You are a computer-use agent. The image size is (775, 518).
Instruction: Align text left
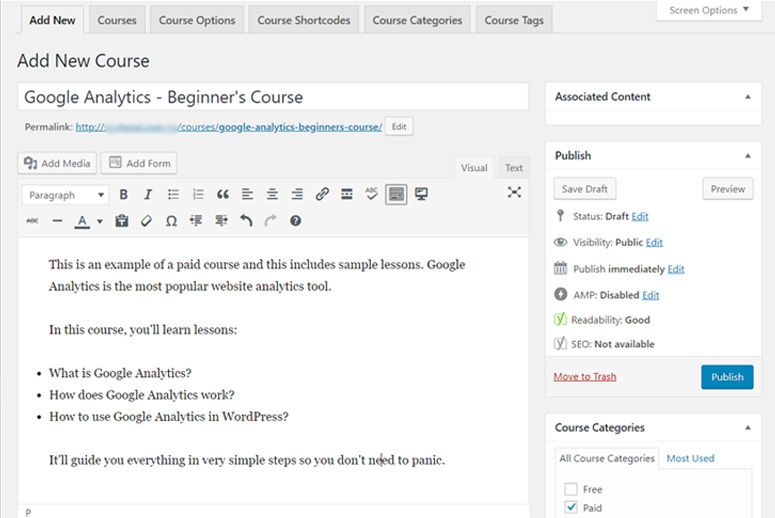248,194
